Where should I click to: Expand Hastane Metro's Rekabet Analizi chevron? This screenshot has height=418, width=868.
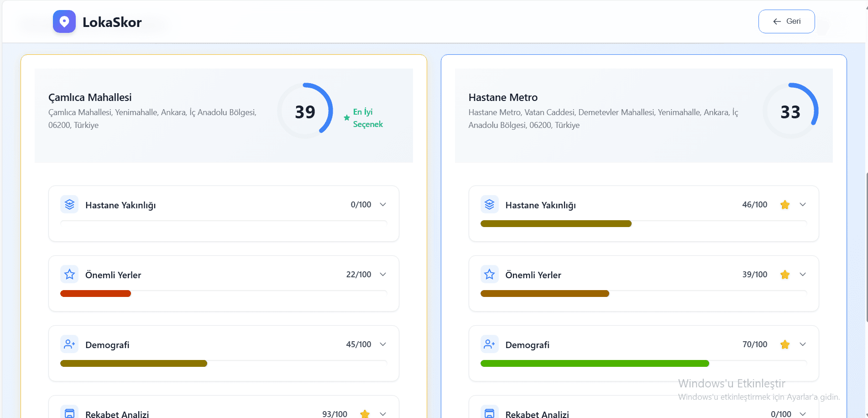[803, 414]
